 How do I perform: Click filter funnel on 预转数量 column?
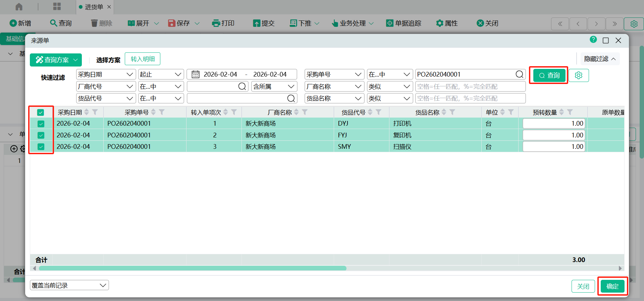point(570,112)
